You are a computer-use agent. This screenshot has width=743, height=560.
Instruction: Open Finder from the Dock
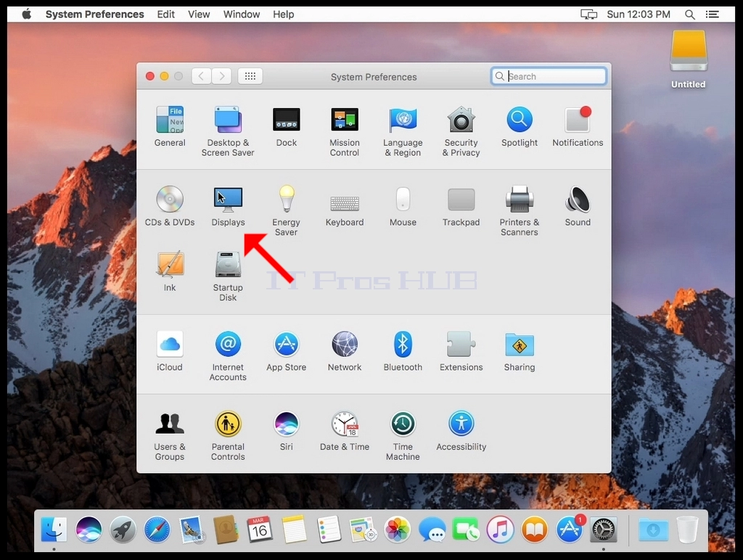click(54, 530)
